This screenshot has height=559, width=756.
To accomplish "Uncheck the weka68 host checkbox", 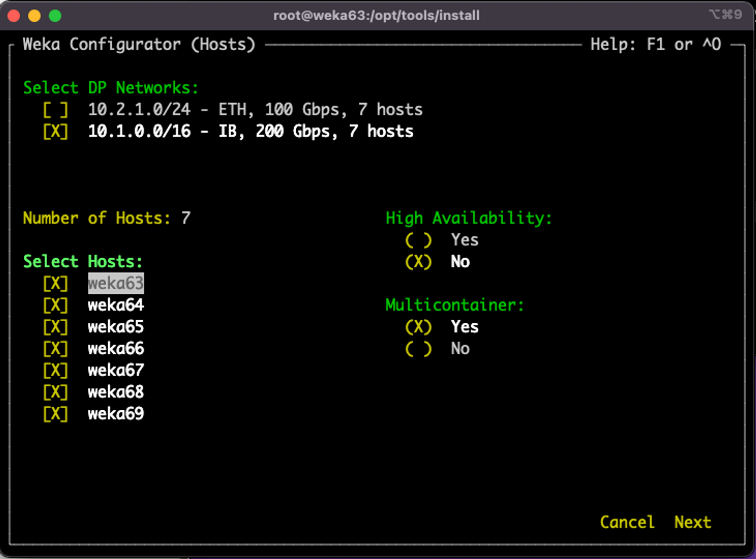I will 55,392.
